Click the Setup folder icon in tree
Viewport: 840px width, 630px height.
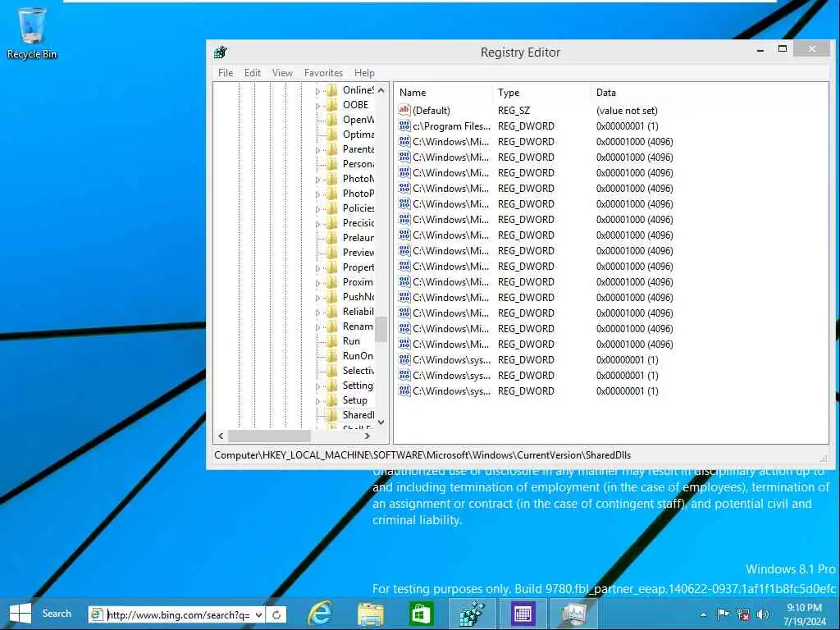click(331, 400)
